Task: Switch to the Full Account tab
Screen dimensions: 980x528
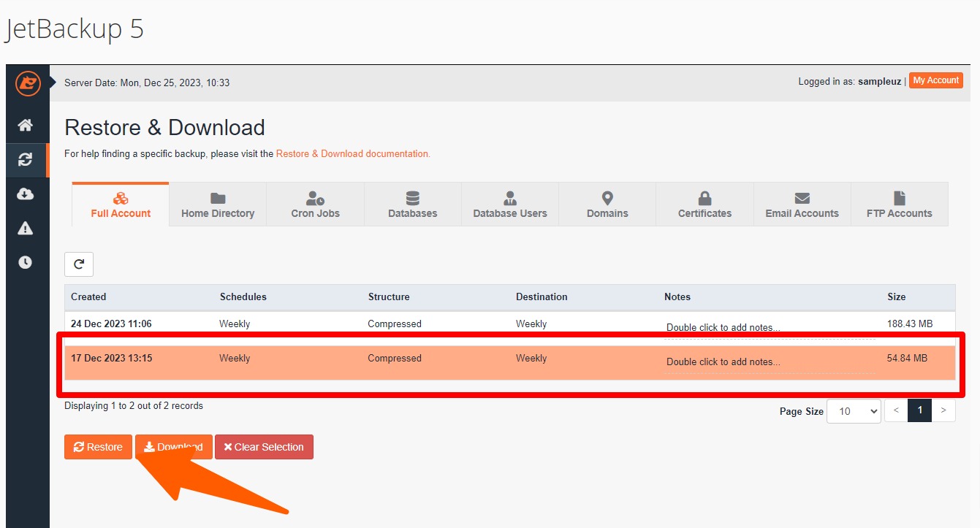Action: point(121,204)
